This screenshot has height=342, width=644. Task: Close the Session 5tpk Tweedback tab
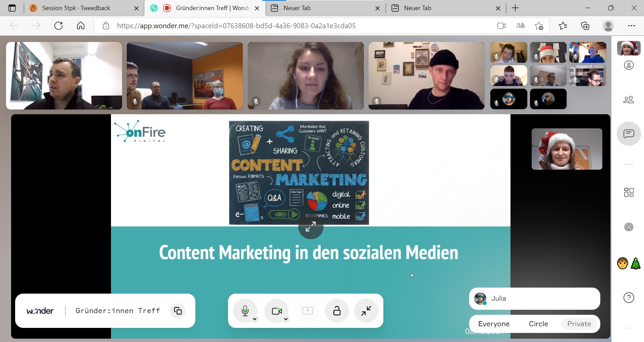pyautogui.click(x=136, y=8)
